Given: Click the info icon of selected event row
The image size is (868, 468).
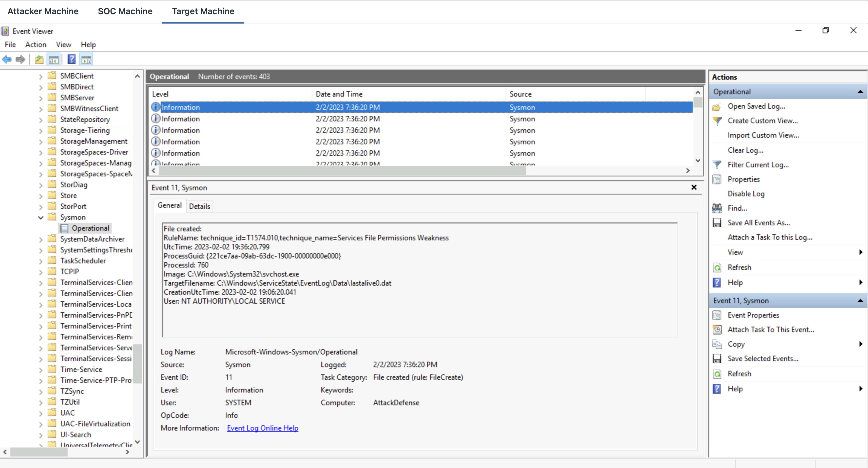Looking at the screenshot, I should tap(155, 107).
